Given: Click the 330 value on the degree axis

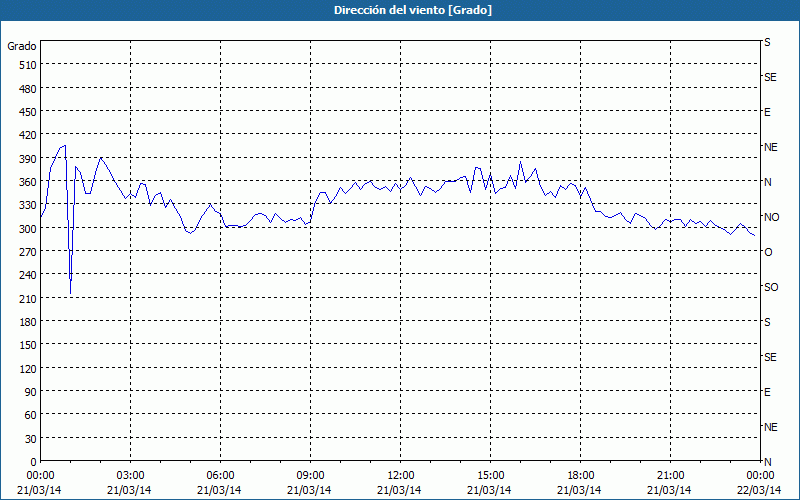Looking at the screenshot, I should (x=28, y=205).
